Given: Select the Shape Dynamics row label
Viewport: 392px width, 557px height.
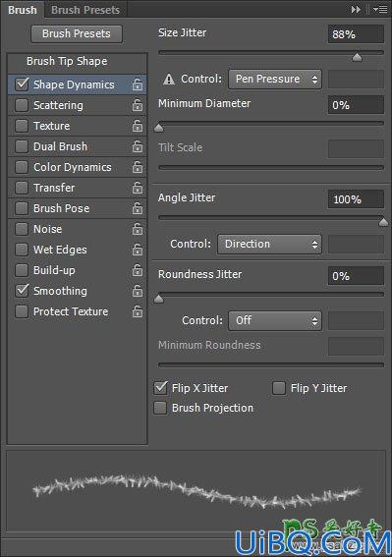Looking at the screenshot, I should click(74, 84).
